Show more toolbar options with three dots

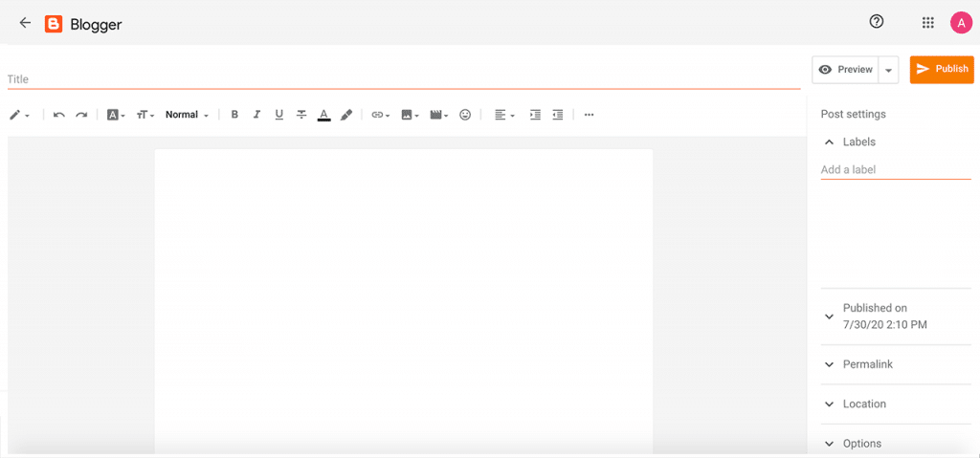click(x=589, y=115)
